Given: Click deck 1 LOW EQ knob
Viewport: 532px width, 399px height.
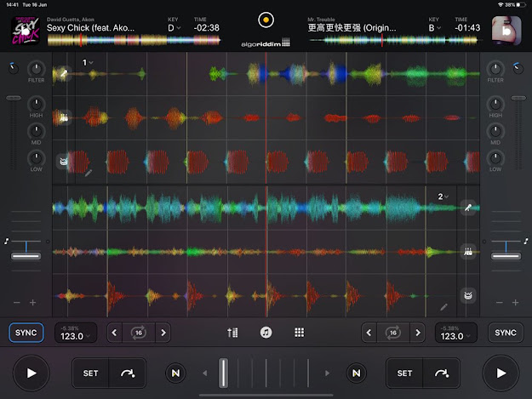Looking at the screenshot, I should click(36, 158).
